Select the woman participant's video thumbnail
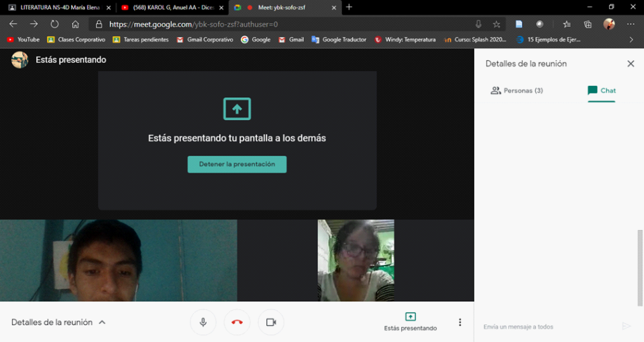Image resolution: width=644 pixels, height=342 pixels. [x=356, y=260]
